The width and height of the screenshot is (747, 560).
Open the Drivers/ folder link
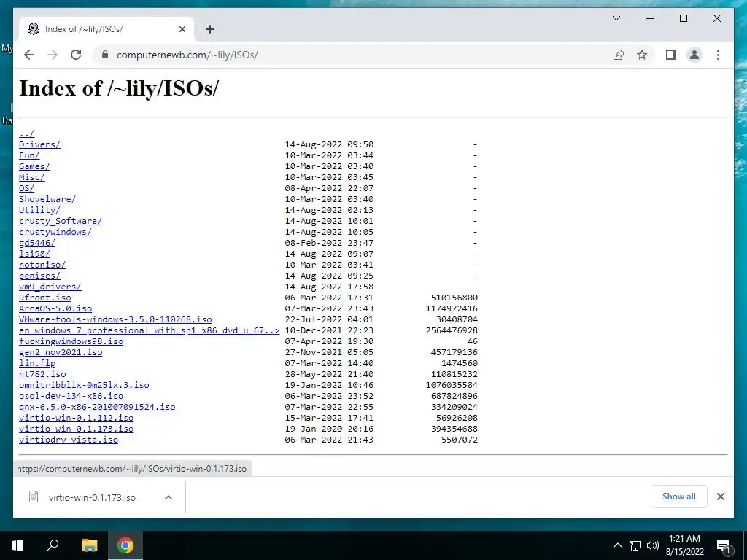(x=39, y=144)
